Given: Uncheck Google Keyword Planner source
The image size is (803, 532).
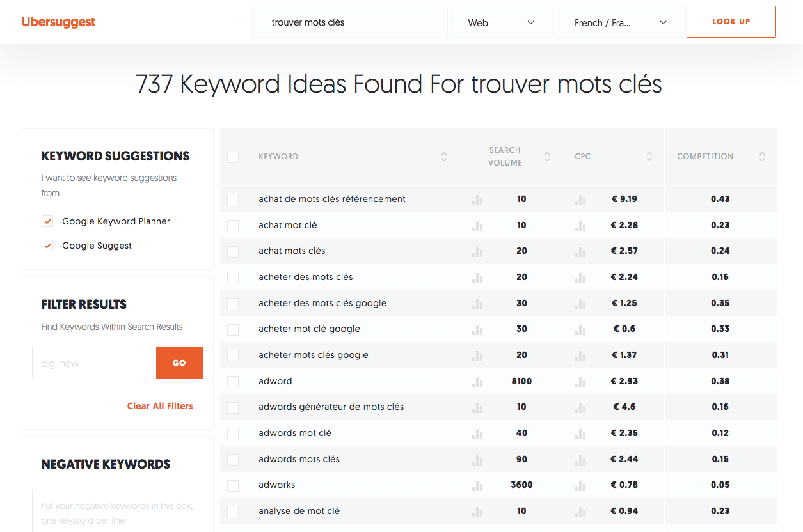Looking at the screenshot, I should pos(47,221).
